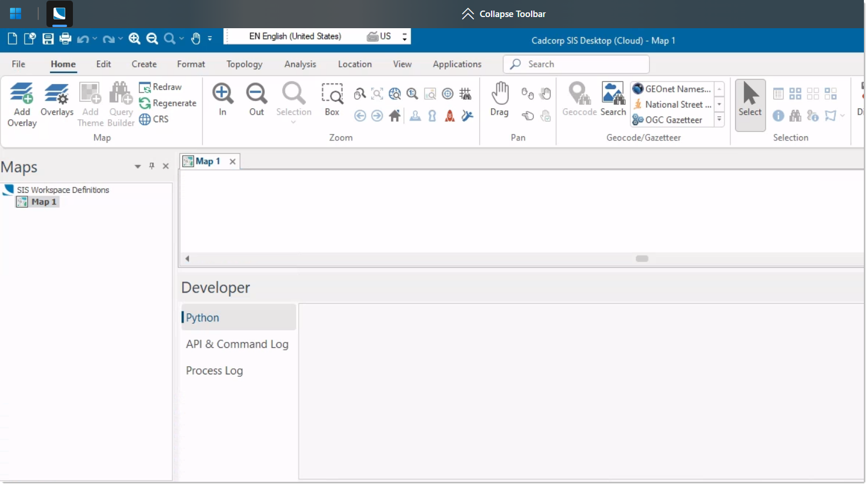Viewport: 868px width, 486px height.
Task: Open the selection shape dropdown arrow
Action: point(843,116)
